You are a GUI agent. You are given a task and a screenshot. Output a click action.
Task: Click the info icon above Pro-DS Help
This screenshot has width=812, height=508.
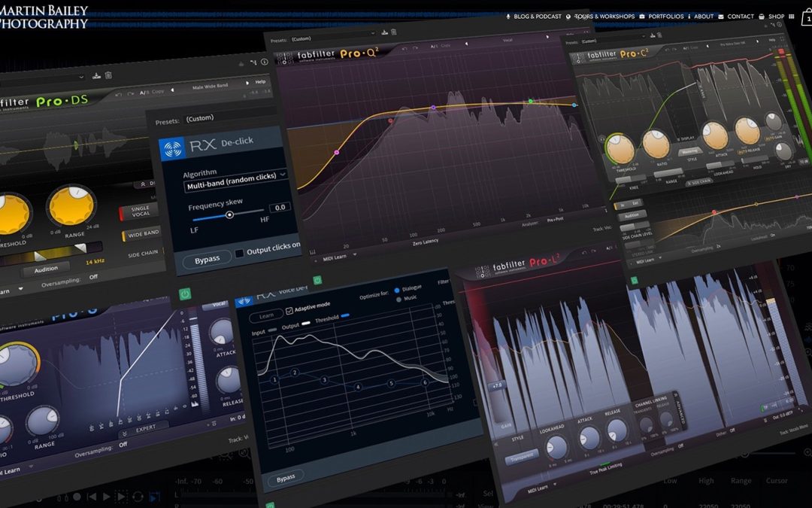263,63
